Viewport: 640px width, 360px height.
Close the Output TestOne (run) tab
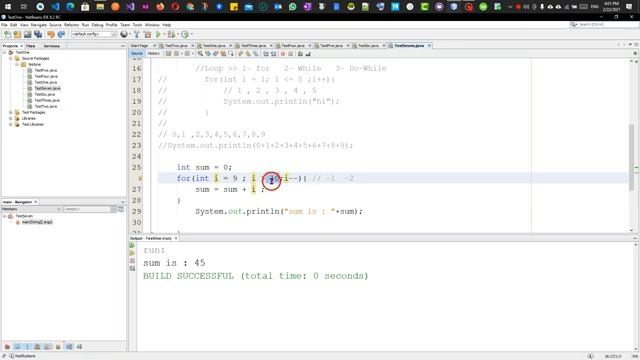(x=176, y=238)
